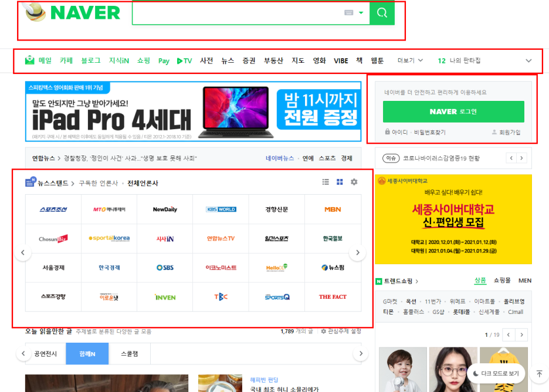Open the TV play icon link

pyautogui.click(x=184, y=61)
